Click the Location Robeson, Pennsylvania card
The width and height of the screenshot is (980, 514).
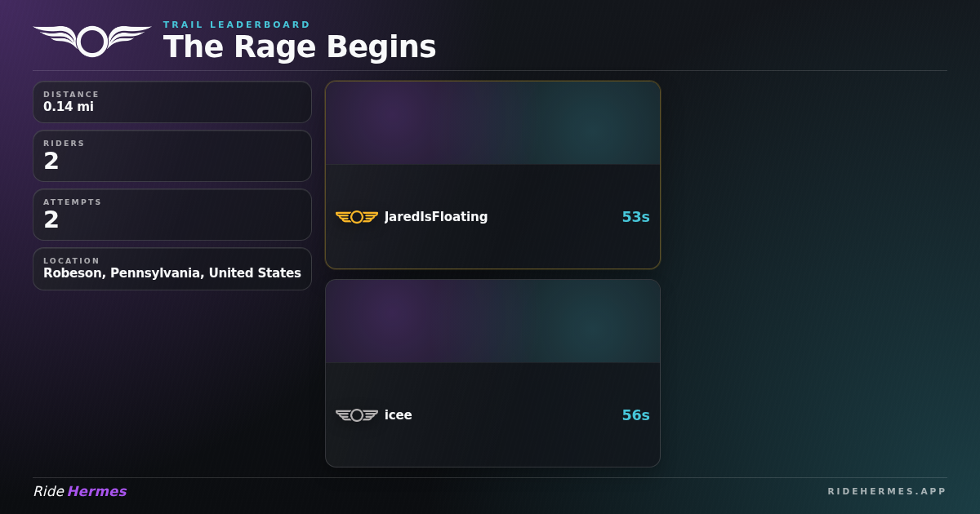(x=172, y=269)
